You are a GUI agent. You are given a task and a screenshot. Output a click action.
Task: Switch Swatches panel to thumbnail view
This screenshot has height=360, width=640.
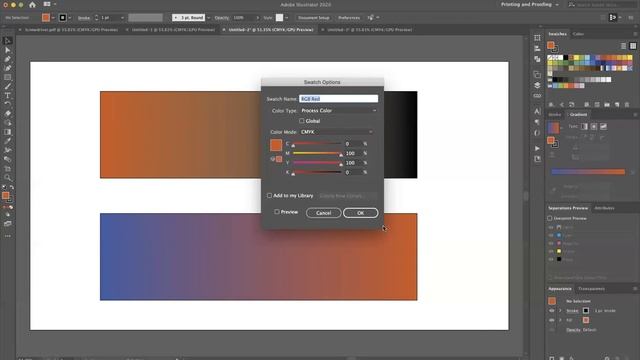point(633,46)
